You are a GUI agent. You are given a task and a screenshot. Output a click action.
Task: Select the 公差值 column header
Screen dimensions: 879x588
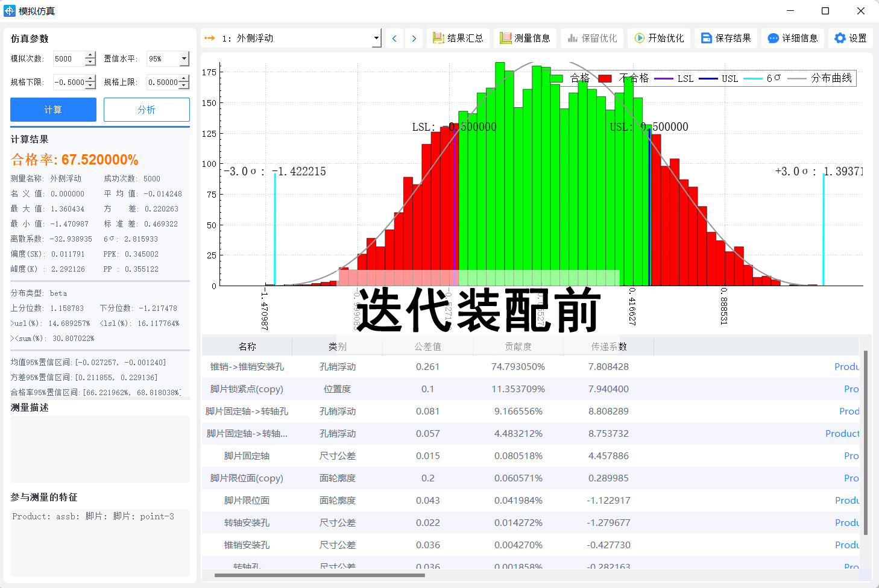(427, 346)
